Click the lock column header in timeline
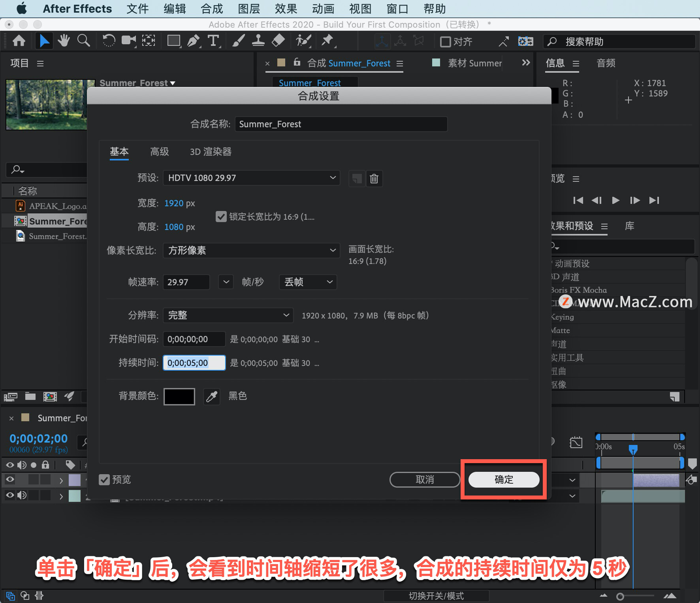700x603 pixels. point(45,465)
